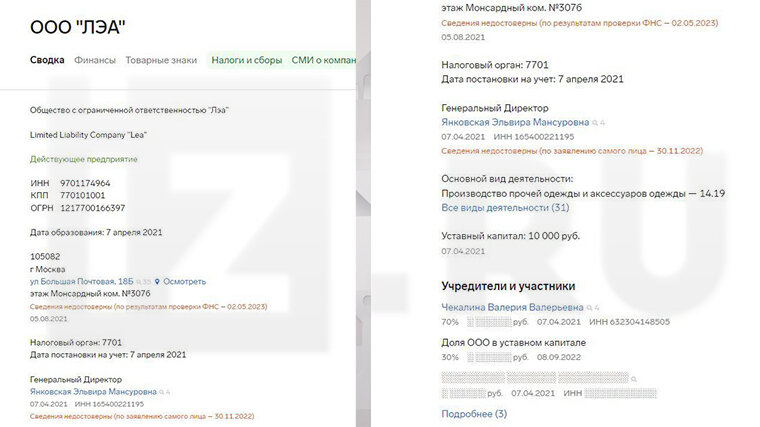
Task: Click Налоговый орган: 7701 in the right panel
Action: (x=494, y=64)
